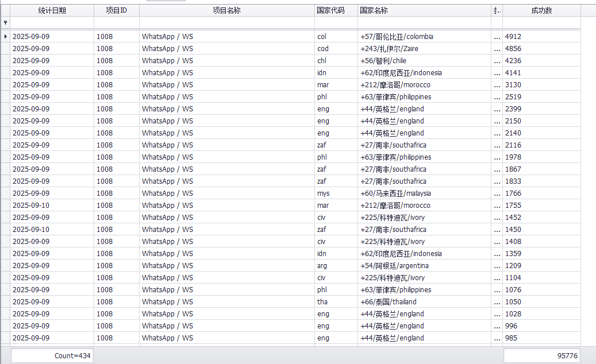Select +62/印度尼西亚/indonesia cell with count 1359
596x364 pixels.
pyautogui.click(x=424, y=254)
